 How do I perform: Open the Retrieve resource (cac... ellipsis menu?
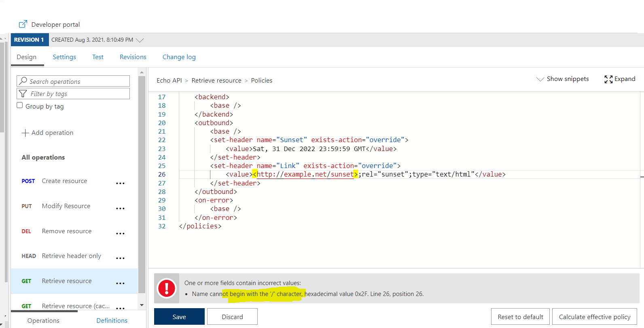(120, 308)
